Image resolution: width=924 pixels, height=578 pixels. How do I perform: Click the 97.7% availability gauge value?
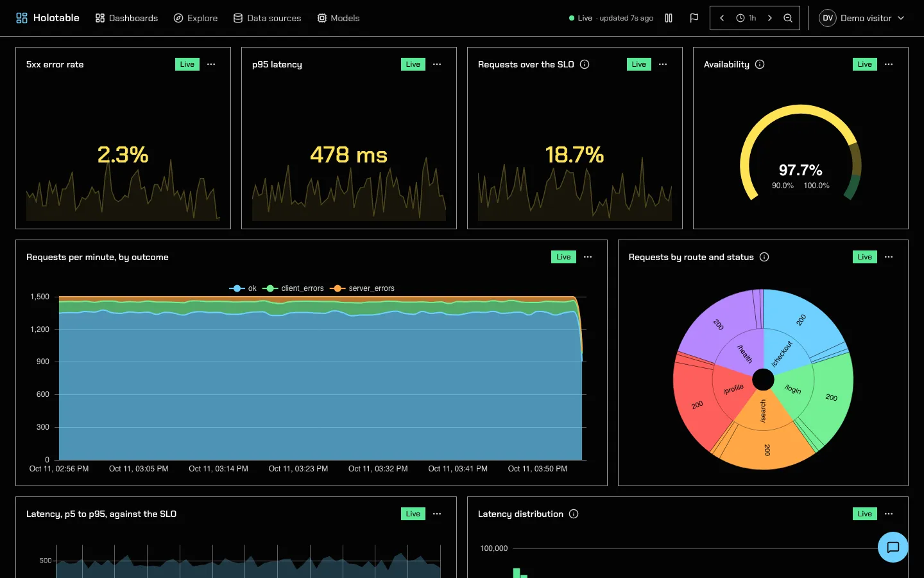point(801,170)
